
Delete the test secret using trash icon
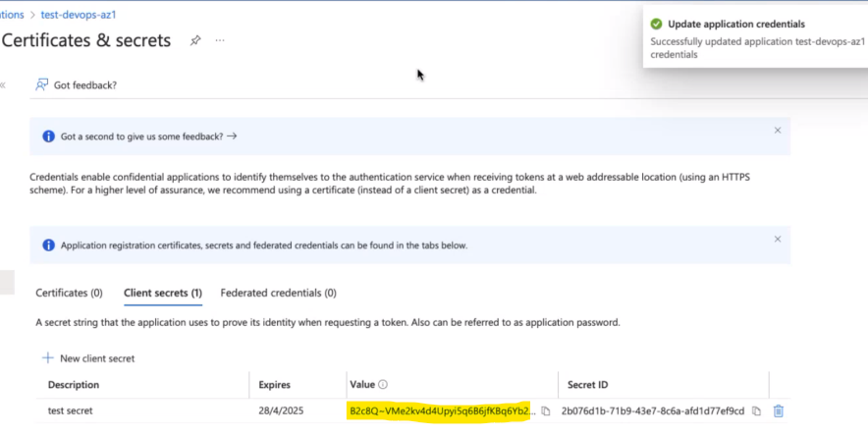778,410
